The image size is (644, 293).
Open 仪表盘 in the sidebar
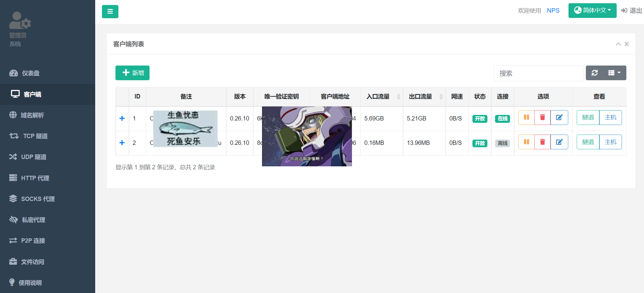(31, 73)
